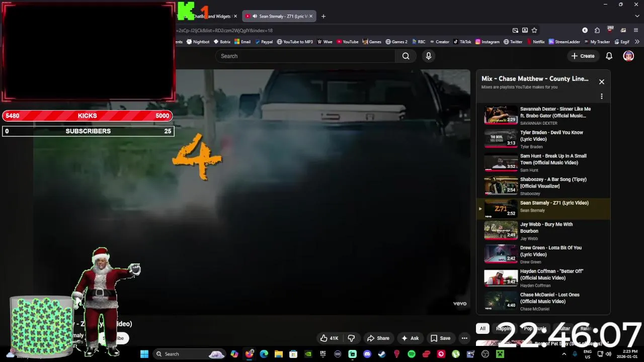
Task: Open the Creator bookmark
Action: point(439,42)
